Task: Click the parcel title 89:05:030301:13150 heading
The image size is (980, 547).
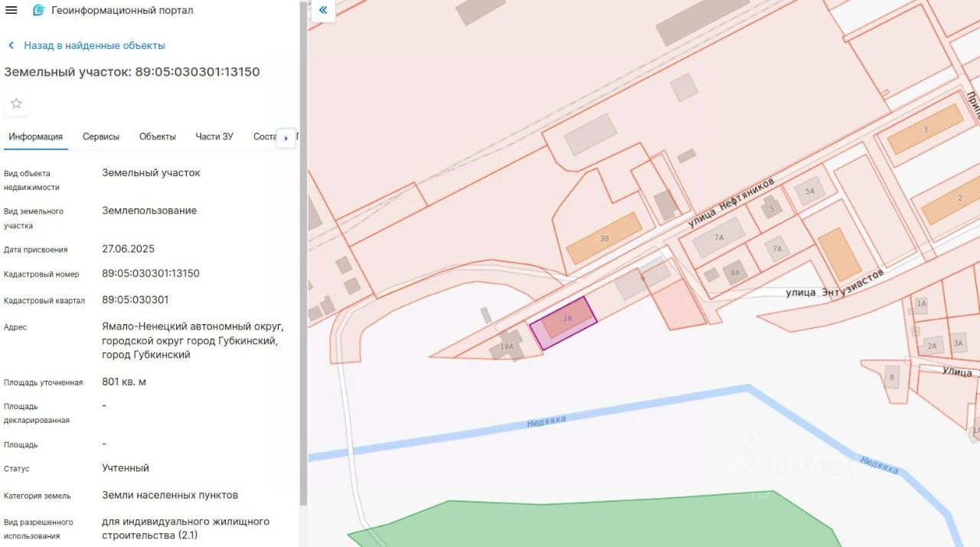Action: [x=132, y=72]
